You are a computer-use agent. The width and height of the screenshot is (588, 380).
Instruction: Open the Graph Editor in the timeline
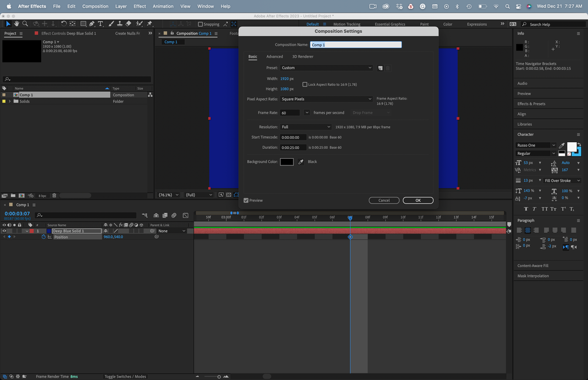coord(185,215)
